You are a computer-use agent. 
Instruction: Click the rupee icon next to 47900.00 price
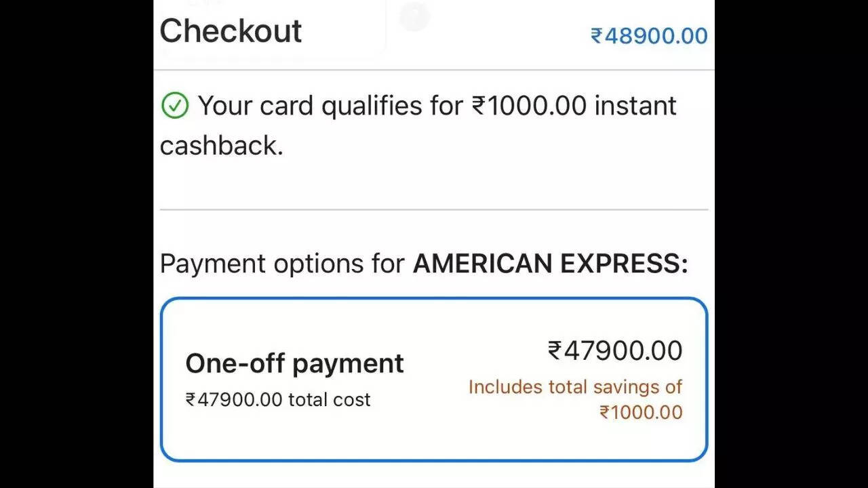click(x=555, y=350)
